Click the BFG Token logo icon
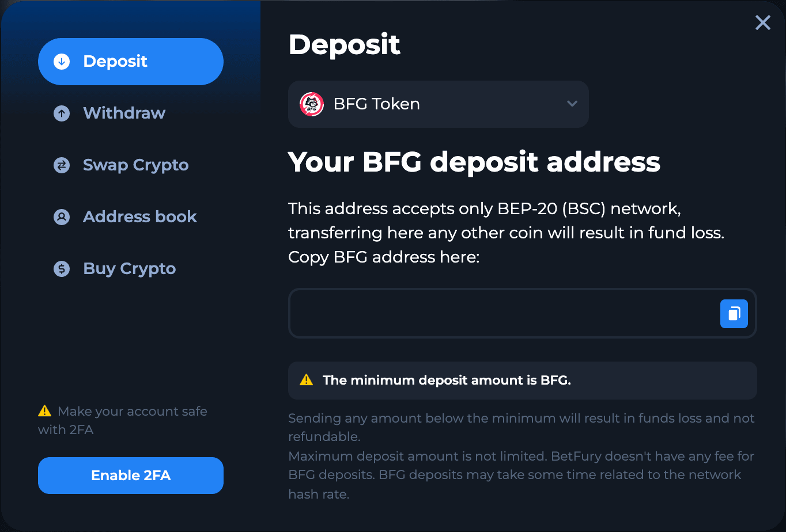This screenshot has height=532, width=786. 312,104
